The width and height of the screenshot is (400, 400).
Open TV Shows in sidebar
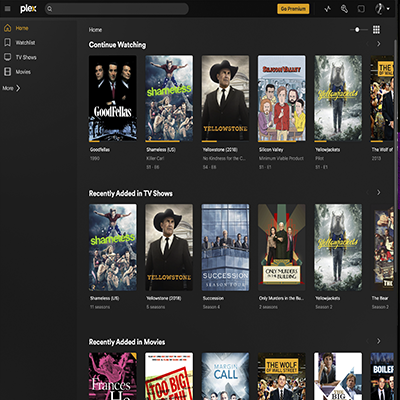click(x=26, y=57)
